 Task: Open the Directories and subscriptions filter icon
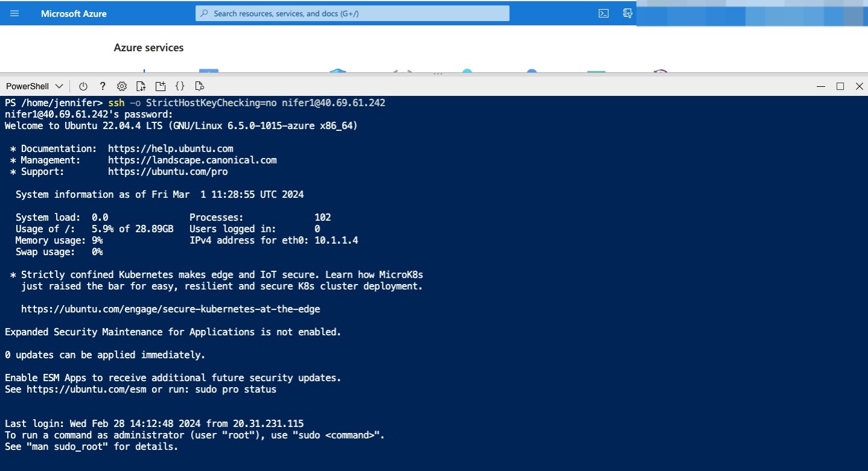pyautogui.click(x=628, y=13)
